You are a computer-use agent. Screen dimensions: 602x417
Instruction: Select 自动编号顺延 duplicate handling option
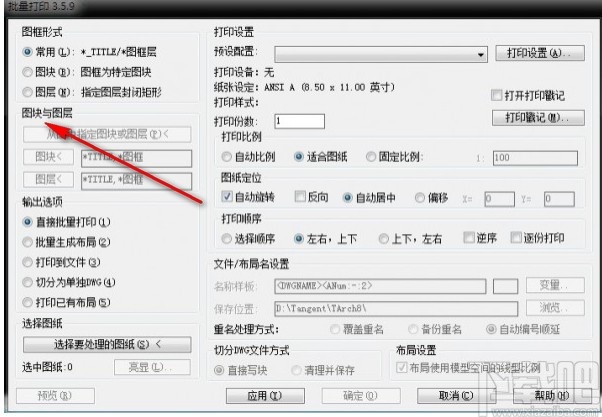click(x=491, y=329)
